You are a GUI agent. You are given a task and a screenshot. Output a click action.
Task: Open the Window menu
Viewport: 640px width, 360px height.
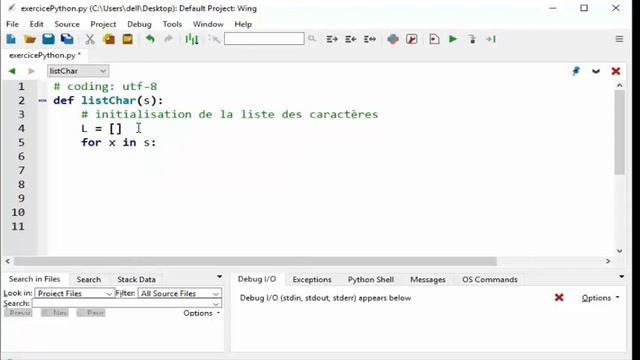click(x=208, y=24)
